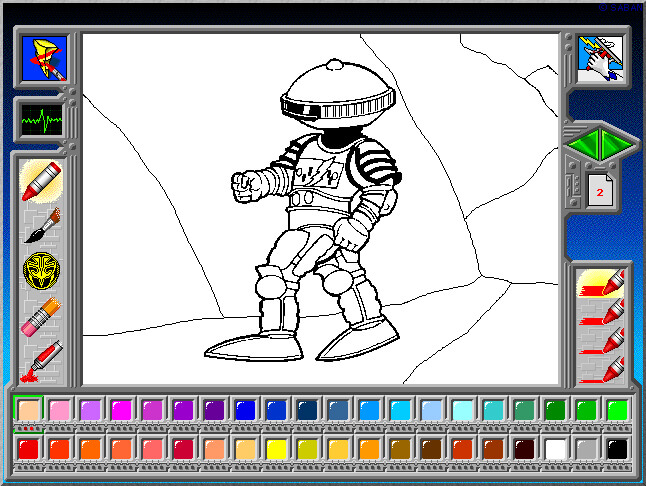Choose the paintbrush tool

[x=43, y=226]
